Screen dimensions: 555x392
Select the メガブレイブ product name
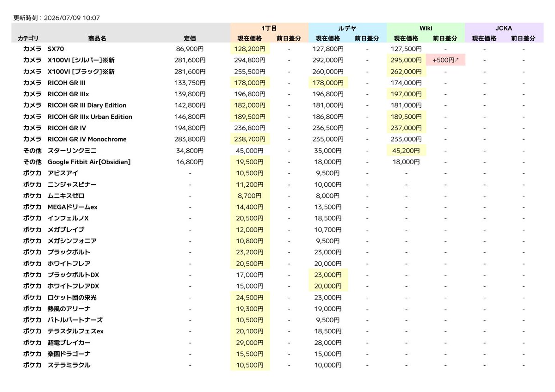pos(66,229)
